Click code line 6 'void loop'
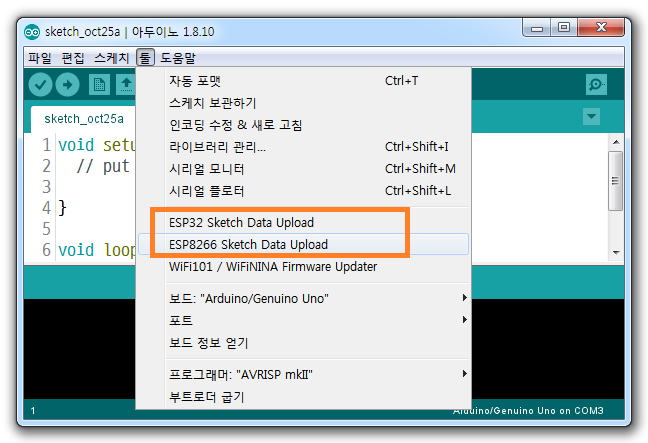648x443 pixels. tap(97, 250)
